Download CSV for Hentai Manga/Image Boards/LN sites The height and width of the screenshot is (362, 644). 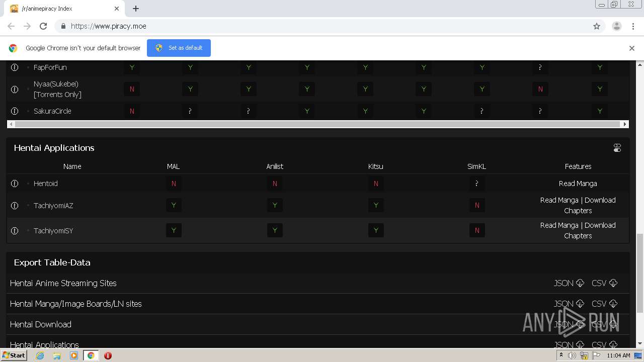604,304
